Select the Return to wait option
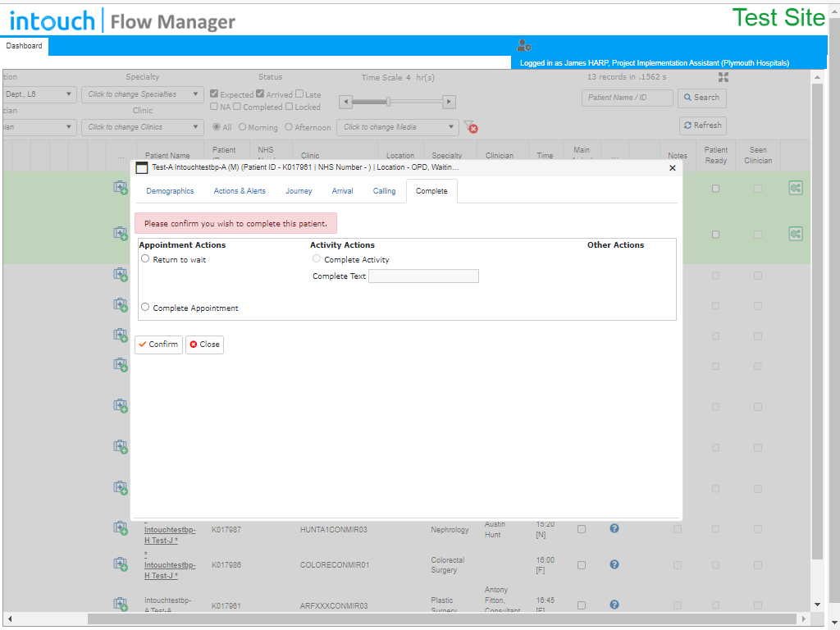This screenshot has height=630, width=840. pos(145,258)
